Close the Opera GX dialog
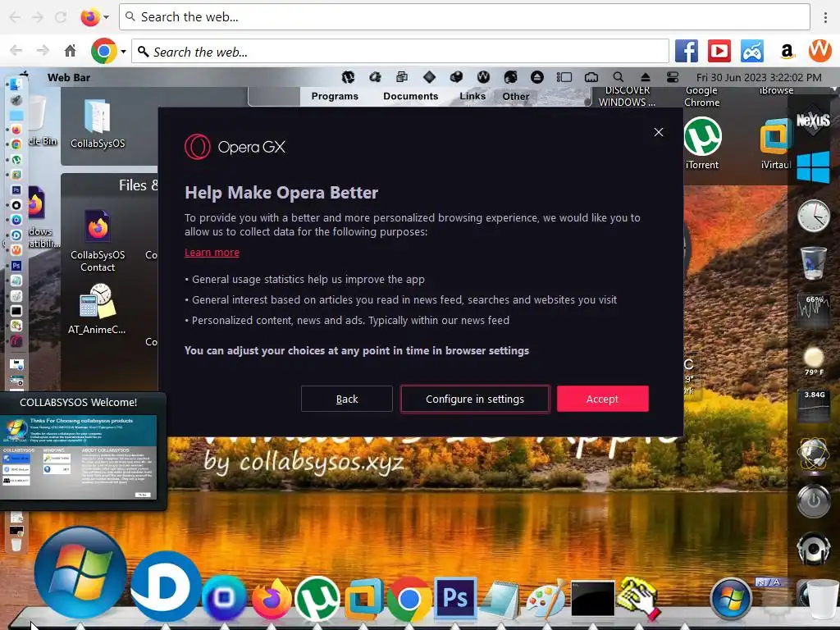 click(659, 132)
